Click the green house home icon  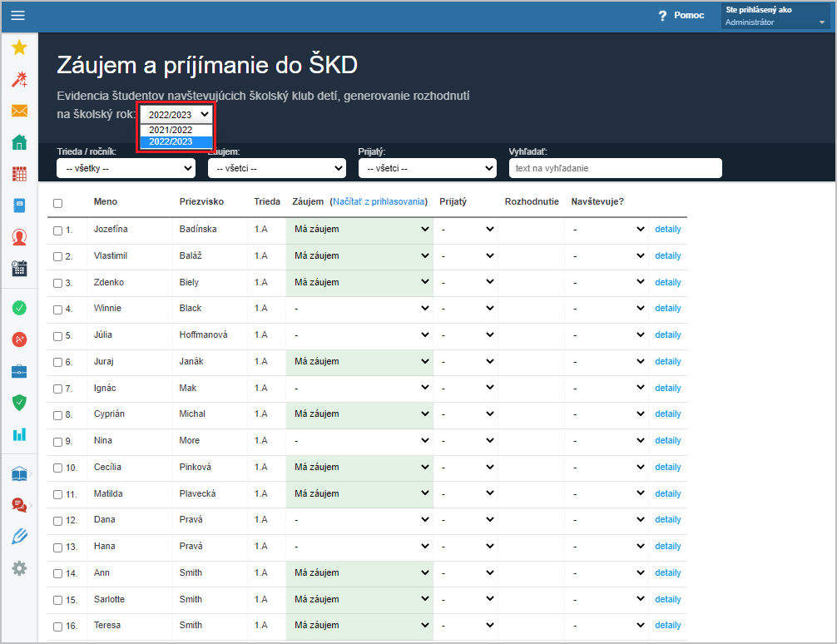19,142
